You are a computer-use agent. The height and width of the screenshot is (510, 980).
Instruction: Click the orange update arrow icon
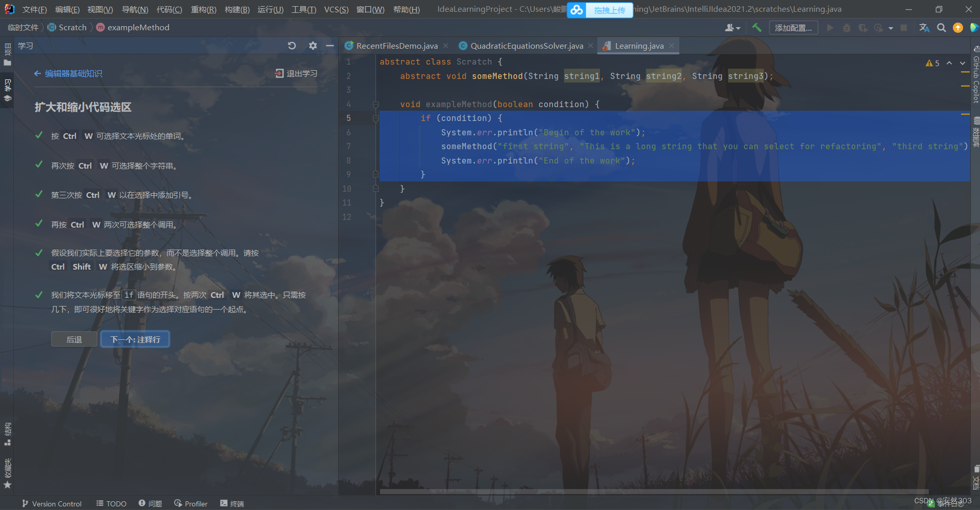957,28
